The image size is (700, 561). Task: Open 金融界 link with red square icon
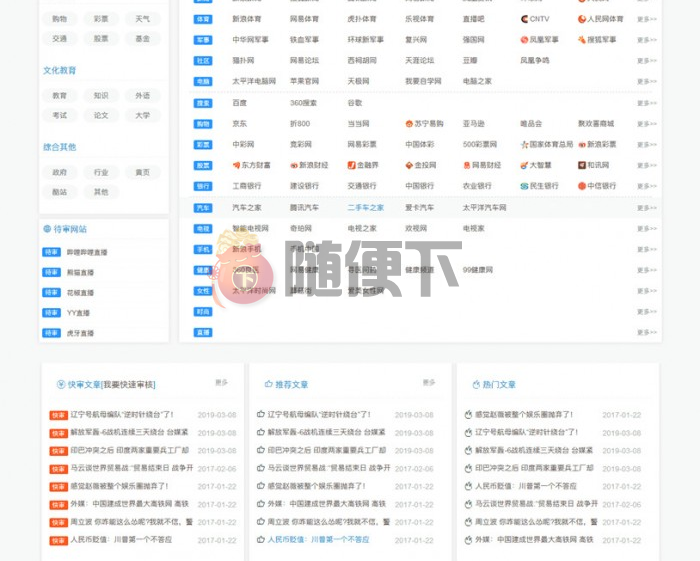tap(363, 165)
